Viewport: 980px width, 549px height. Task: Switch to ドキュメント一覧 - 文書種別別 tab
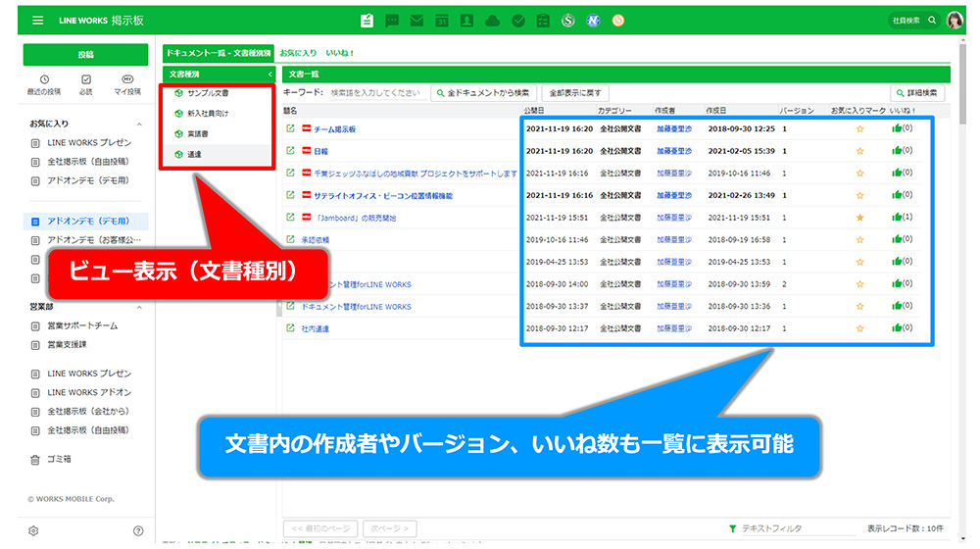coord(219,53)
